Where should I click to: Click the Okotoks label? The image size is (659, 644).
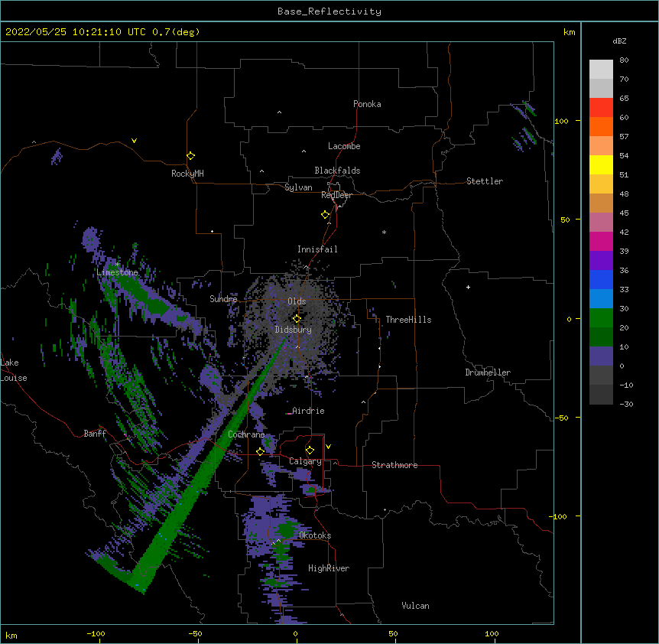pos(315,535)
